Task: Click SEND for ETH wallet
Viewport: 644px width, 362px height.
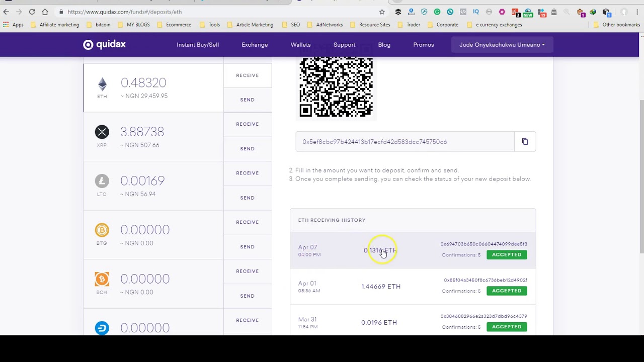Action: pos(248,100)
